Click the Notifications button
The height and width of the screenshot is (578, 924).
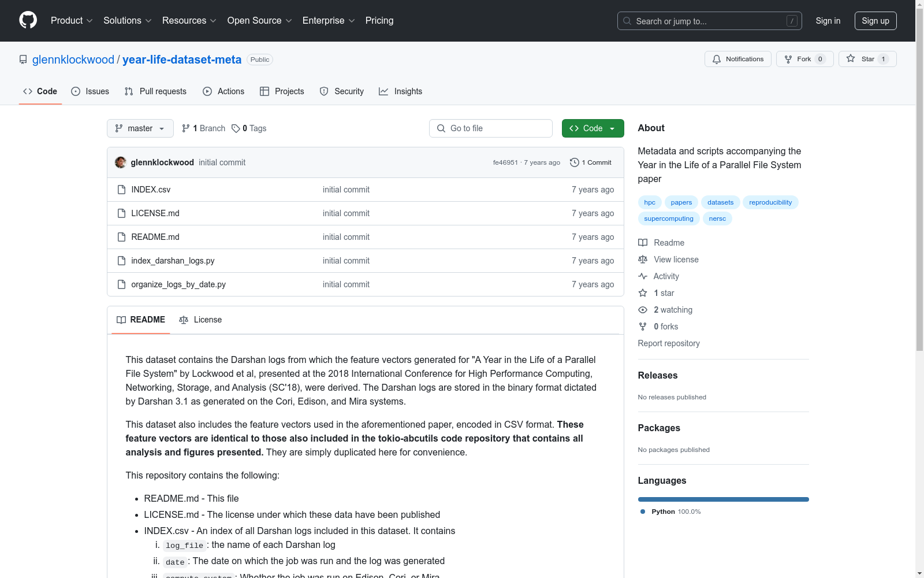[x=738, y=59]
